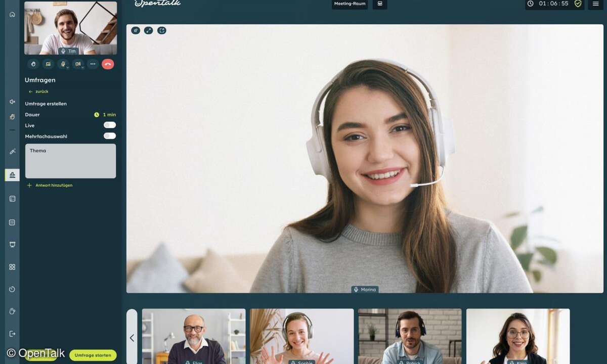Click the screen share button under Tim

tap(48, 64)
